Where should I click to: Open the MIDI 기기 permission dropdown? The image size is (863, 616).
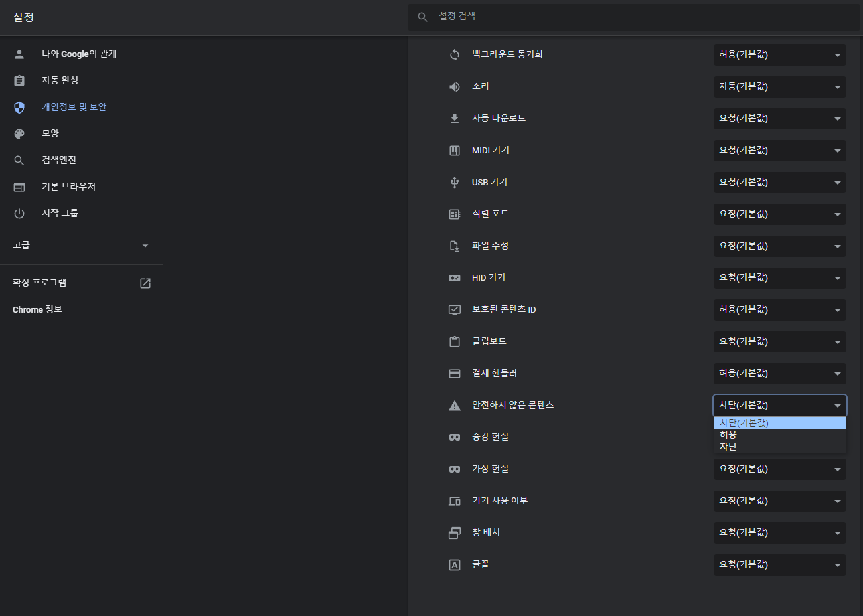click(x=780, y=151)
